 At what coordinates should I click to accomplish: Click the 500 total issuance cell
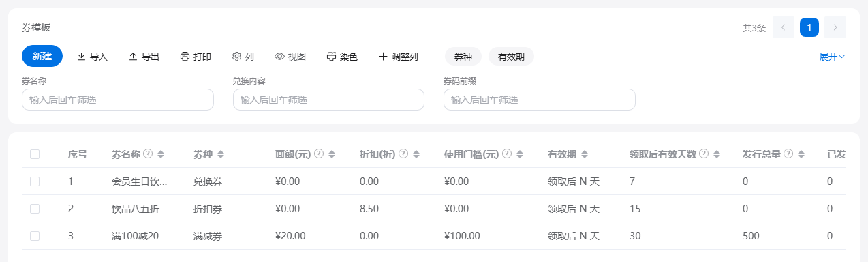tap(751, 236)
